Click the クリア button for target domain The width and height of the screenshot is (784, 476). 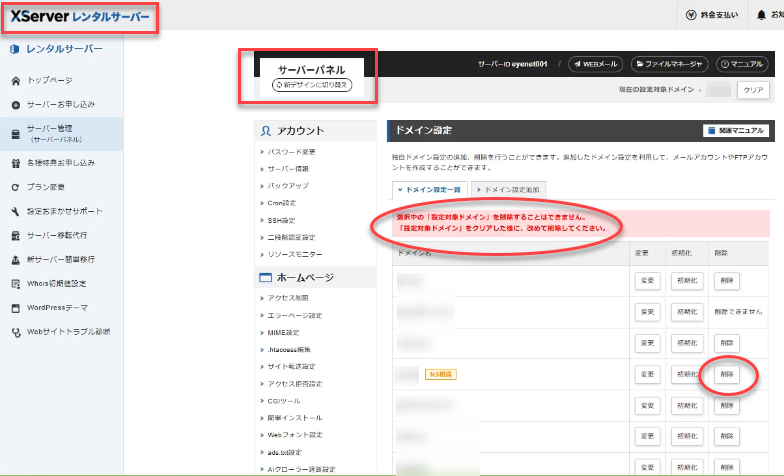(x=753, y=90)
